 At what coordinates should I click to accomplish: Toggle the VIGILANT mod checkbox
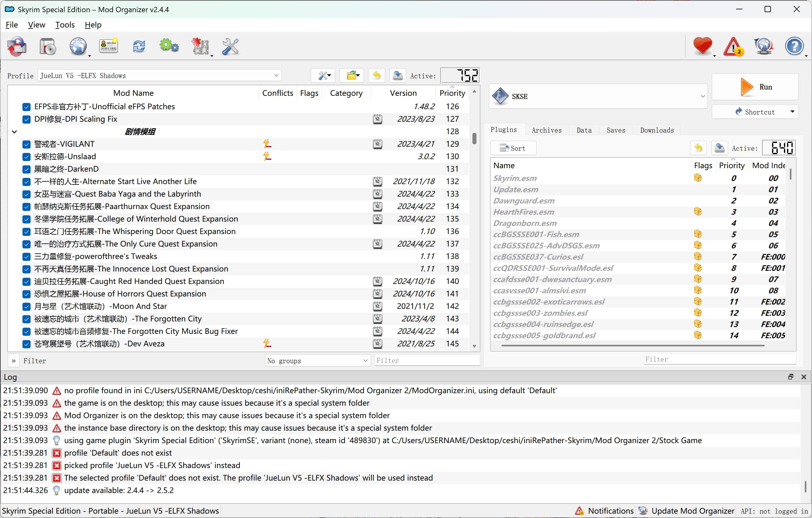pos(26,144)
